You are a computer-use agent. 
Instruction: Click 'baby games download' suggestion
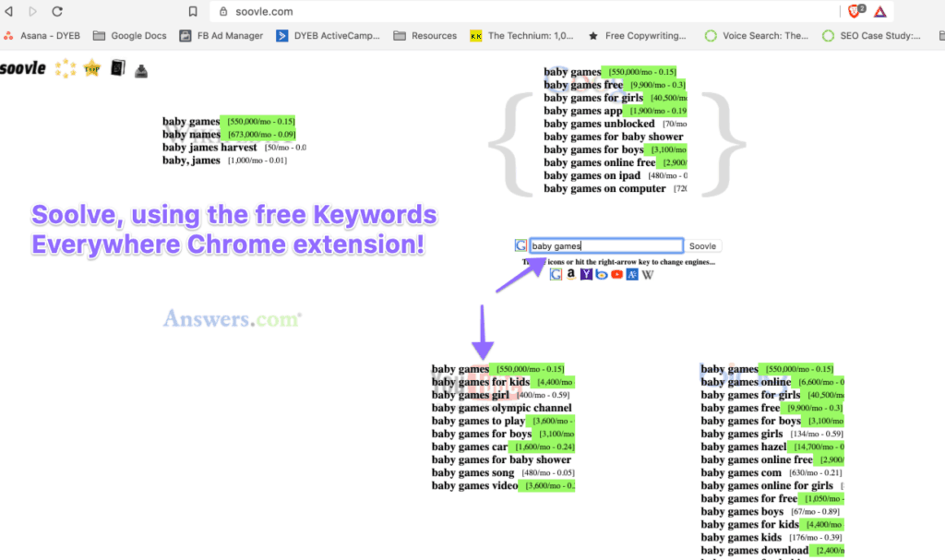[x=755, y=551]
